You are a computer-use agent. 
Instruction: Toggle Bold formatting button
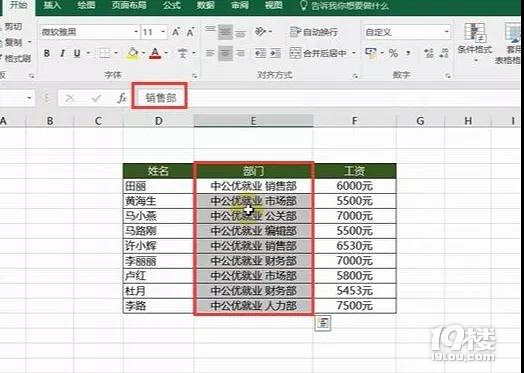47,53
